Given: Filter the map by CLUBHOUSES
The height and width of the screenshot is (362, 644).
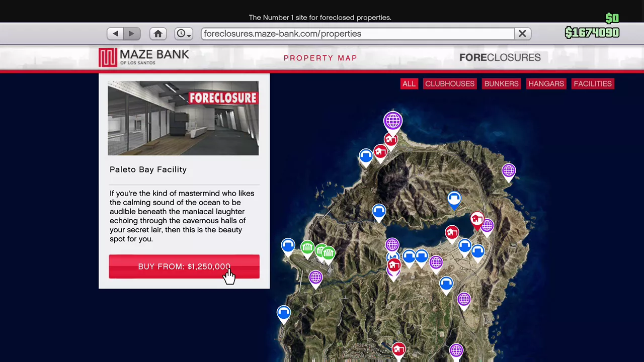Looking at the screenshot, I should (x=450, y=83).
